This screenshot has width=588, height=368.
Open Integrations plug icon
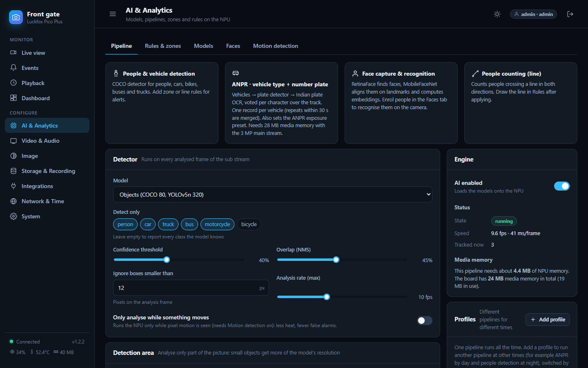pyautogui.click(x=13, y=186)
